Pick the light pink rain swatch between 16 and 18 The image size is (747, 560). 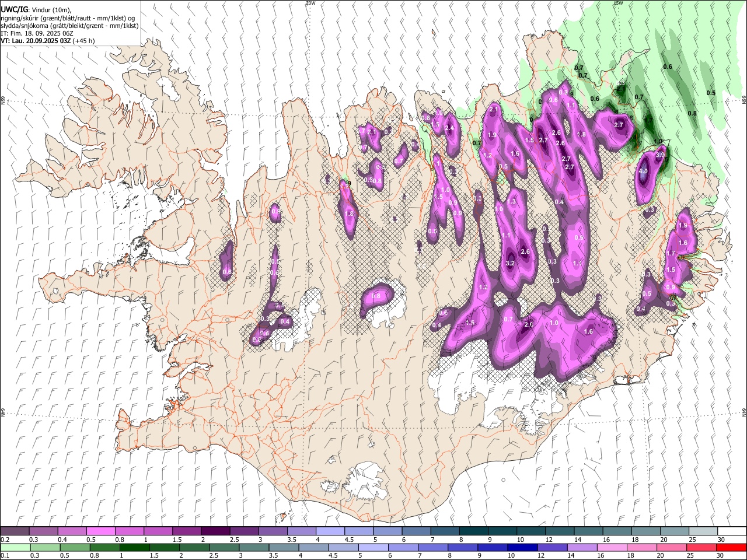(612, 548)
